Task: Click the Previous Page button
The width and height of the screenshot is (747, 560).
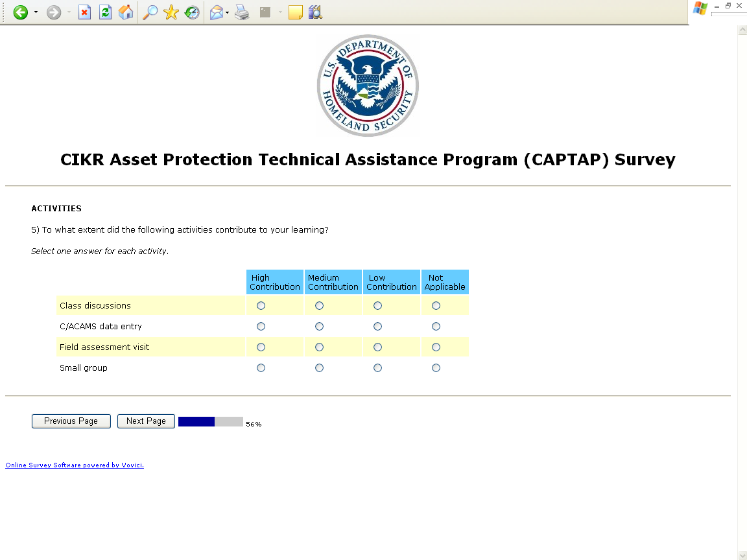Action: (x=71, y=421)
